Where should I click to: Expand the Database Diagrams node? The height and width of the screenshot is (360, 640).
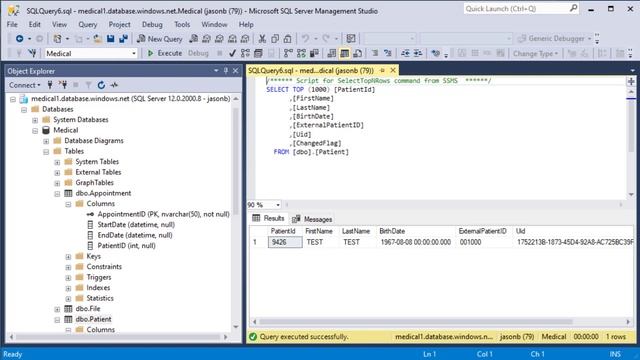point(46,141)
